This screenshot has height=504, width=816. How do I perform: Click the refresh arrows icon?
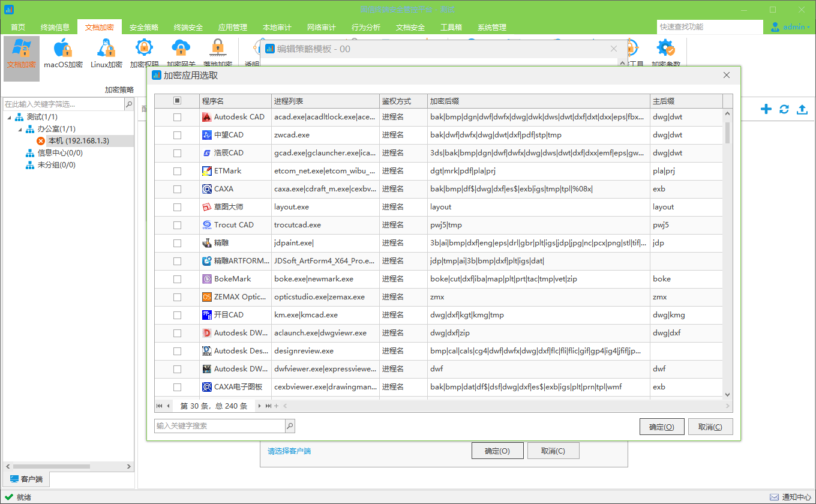(x=784, y=109)
